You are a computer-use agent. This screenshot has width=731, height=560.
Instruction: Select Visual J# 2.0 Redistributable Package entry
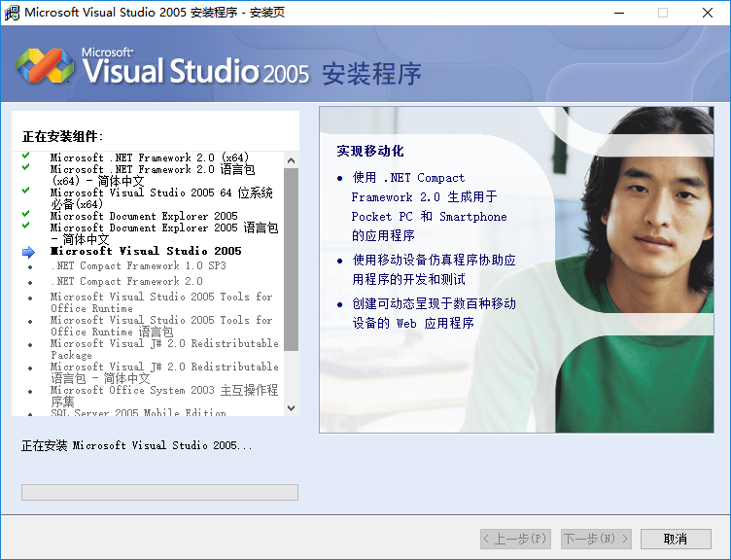click(164, 349)
